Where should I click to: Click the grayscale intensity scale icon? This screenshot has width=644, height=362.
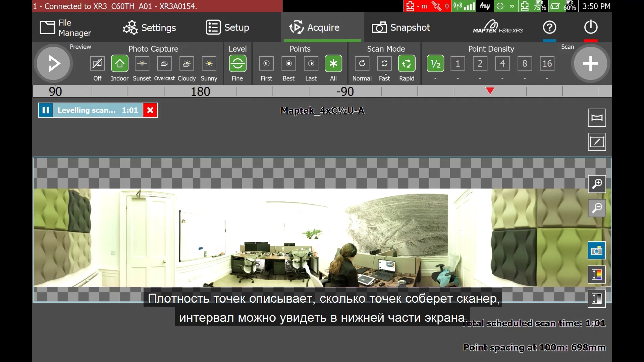(x=597, y=299)
